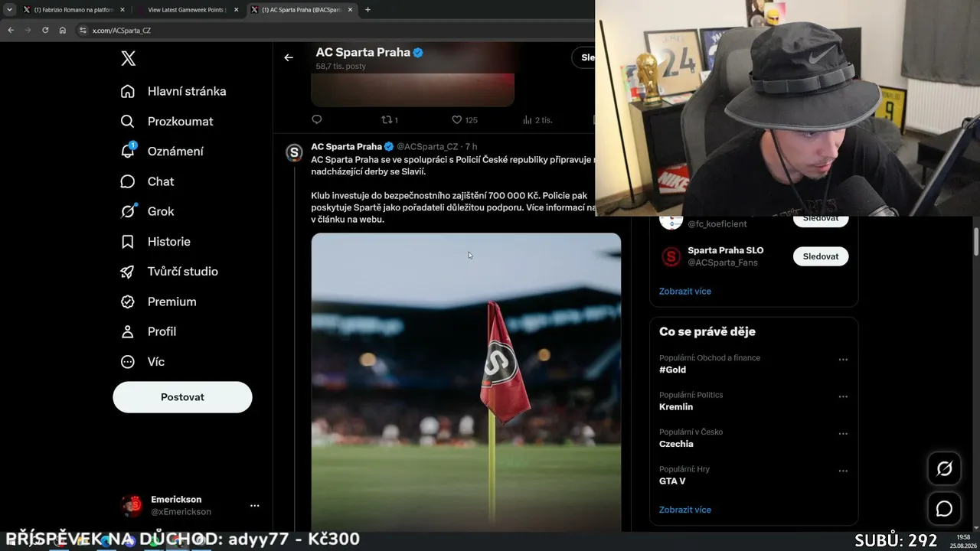Open Prozkoumat search page

pos(167,121)
